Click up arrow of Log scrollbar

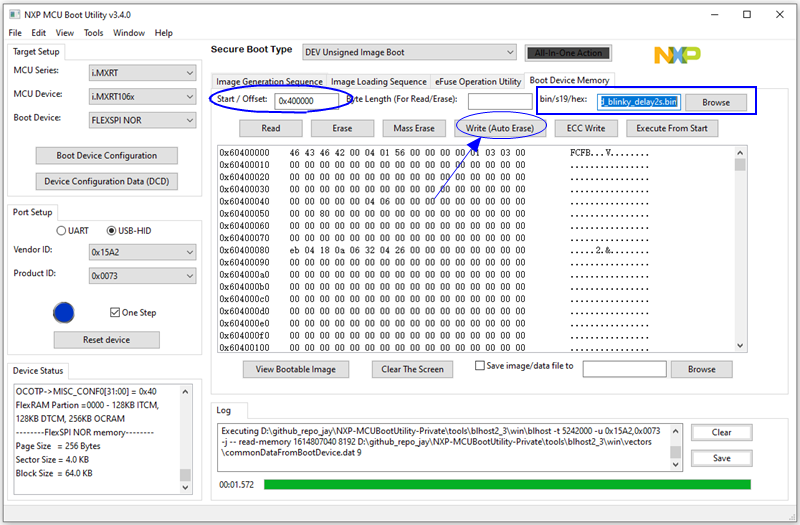pos(676,431)
